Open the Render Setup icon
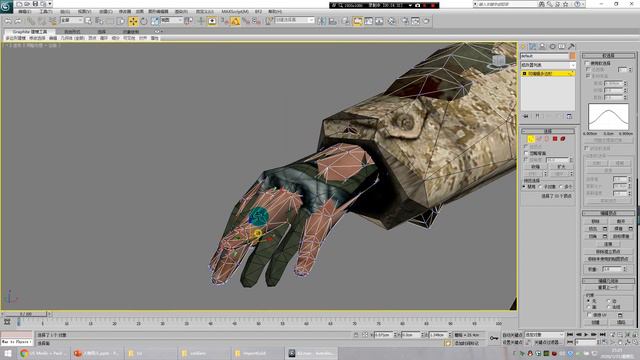Image resolution: width=640 pixels, height=360 pixels. click(405, 21)
